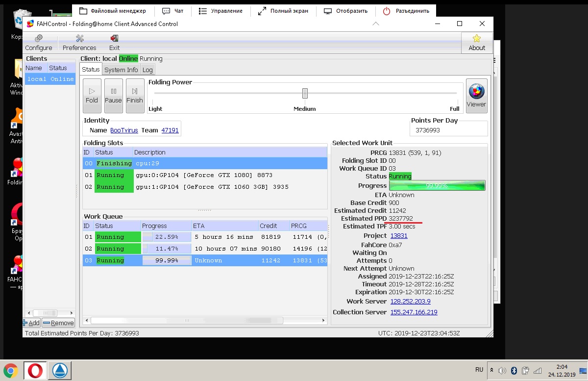Image resolution: width=588 pixels, height=381 pixels.
Task: Open the Opera browser desktop shortcut
Action: pos(18,222)
